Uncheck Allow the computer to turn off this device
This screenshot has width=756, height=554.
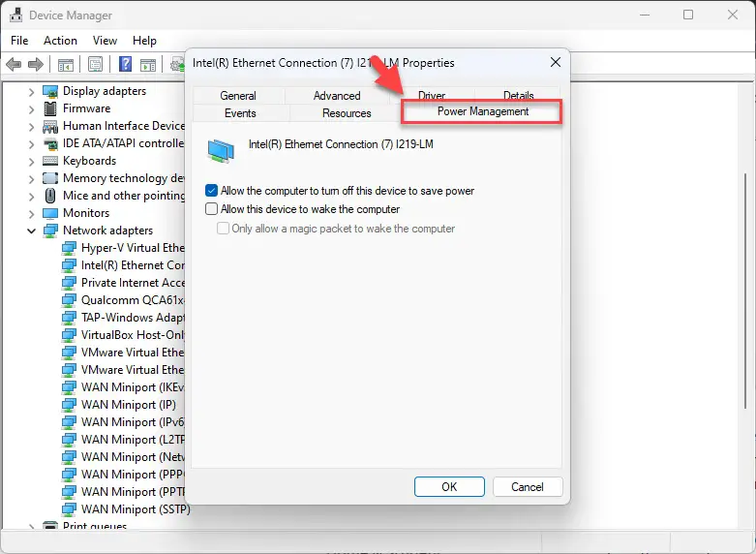tap(211, 191)
